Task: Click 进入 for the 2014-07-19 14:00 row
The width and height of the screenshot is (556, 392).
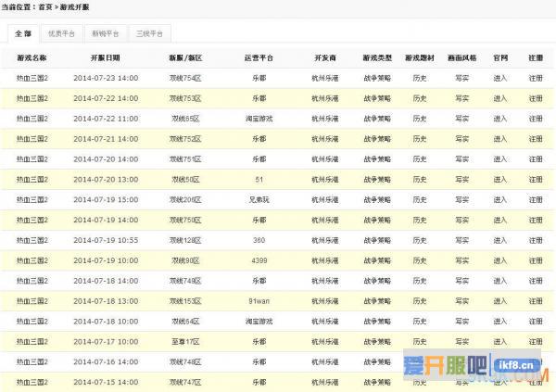Action: tap(500, 220)
